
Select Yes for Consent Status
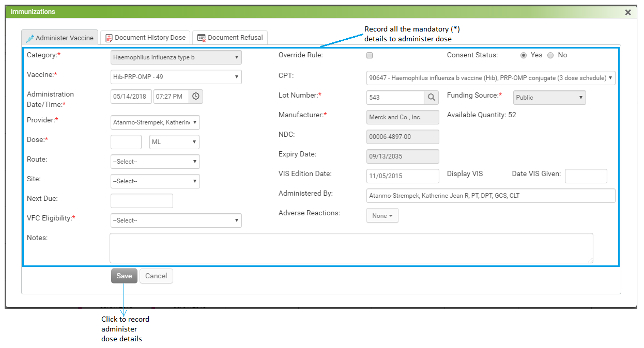click(524, 55)
